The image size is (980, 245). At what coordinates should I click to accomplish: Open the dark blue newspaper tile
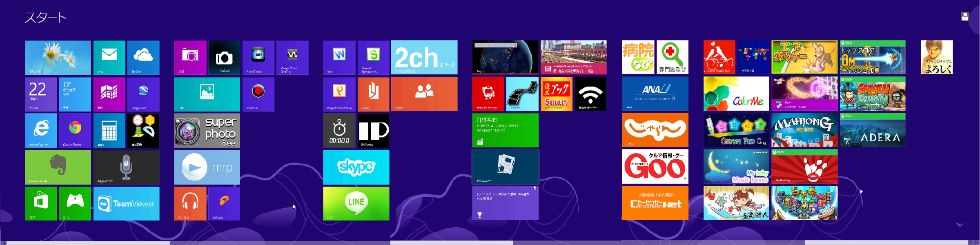click(505, 167)
